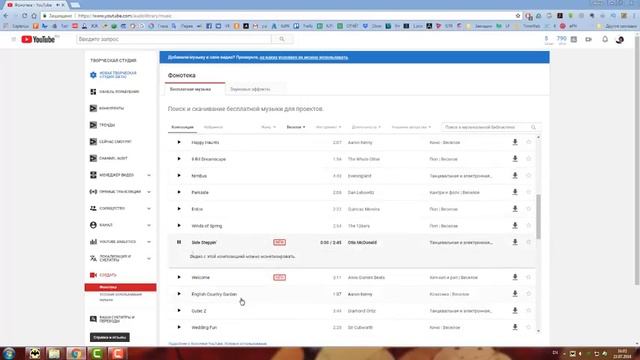Download the Welcome track
The height and width of the screenshot is (360, 640).
click(x=515, y=277)
